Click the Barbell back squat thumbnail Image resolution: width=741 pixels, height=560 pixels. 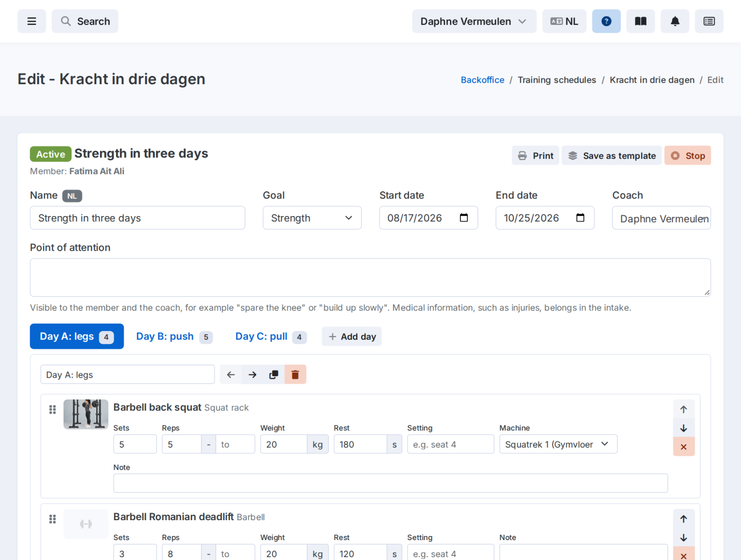[86, 414]
